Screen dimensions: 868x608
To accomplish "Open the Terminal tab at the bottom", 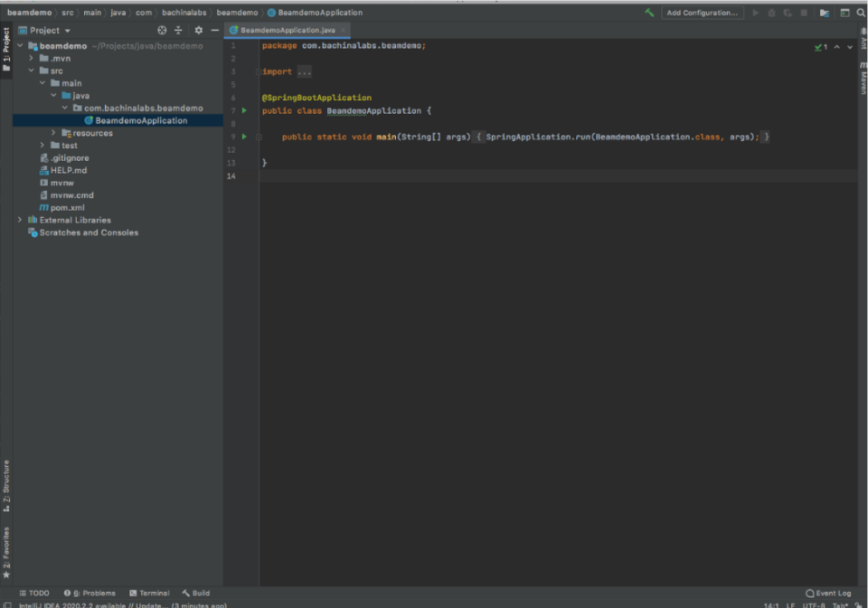I will pos(149,594).
